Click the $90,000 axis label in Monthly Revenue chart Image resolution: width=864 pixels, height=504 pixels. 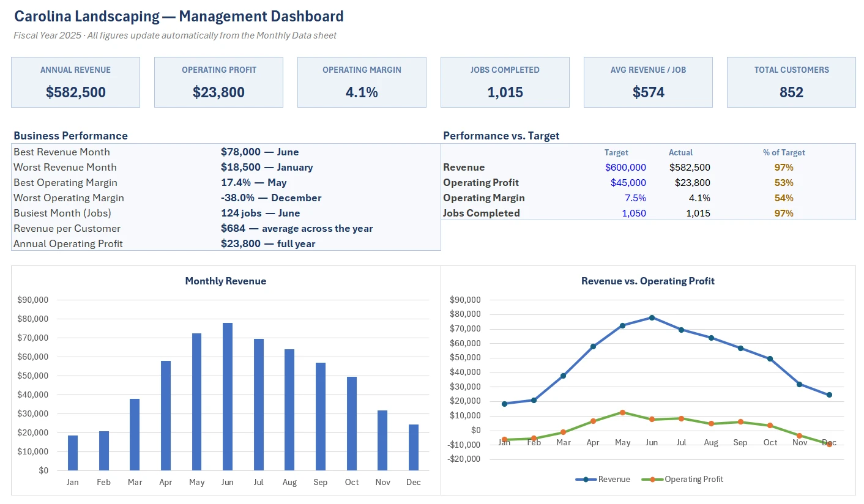34,300
